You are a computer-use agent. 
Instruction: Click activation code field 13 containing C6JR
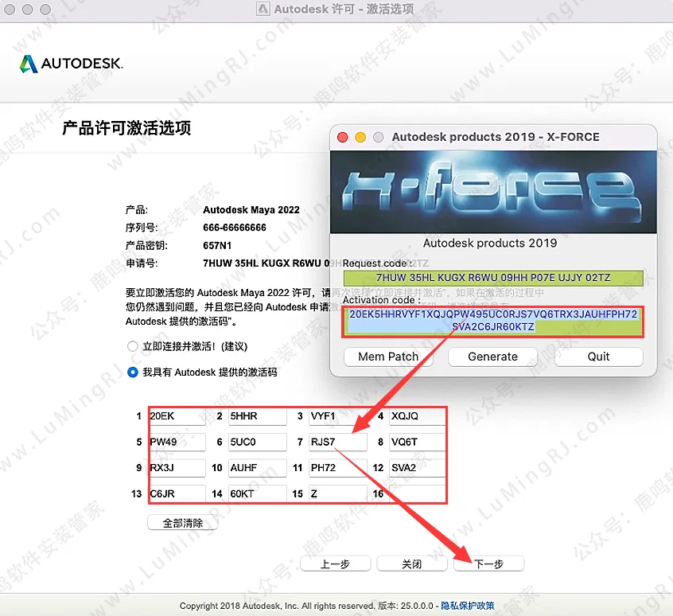177,493
